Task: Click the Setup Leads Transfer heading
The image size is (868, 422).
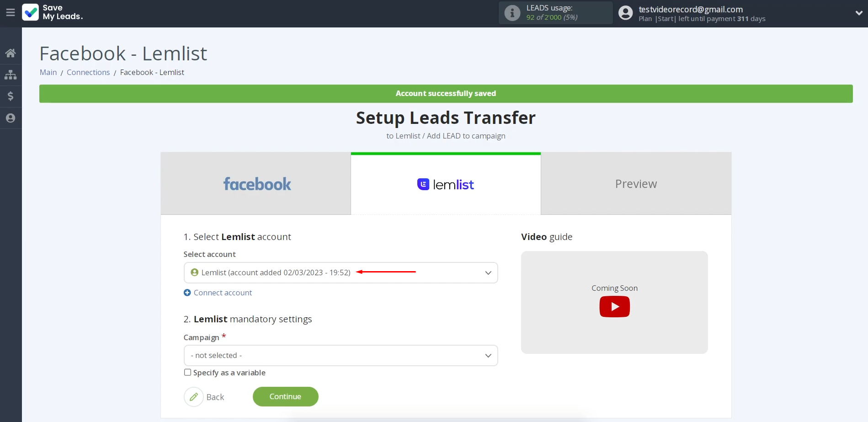Action: (446, 118)
